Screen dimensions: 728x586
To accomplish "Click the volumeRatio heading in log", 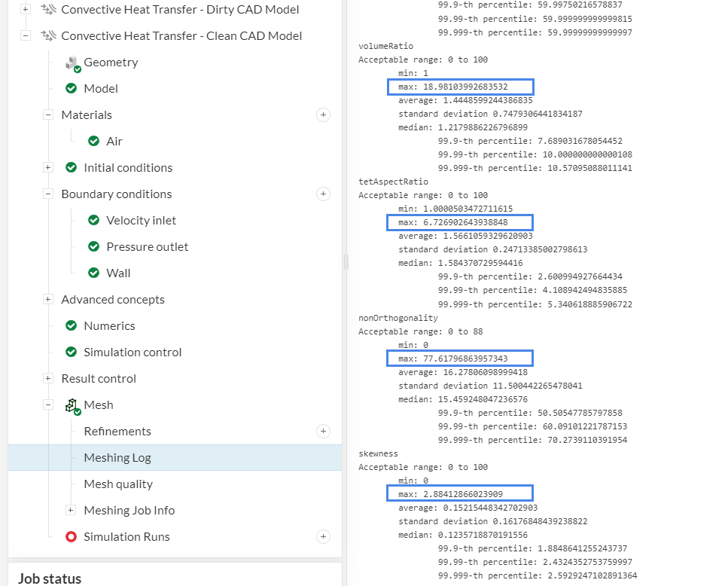I will pos(385,46).
